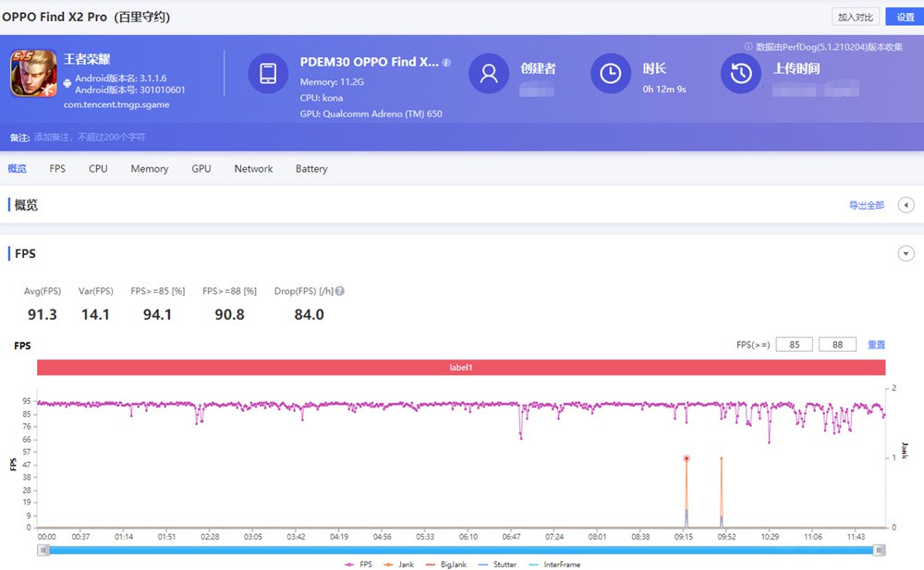924x570 pixels.
Task: Click the package name com.tencent.tmgp.sgame
Action: pyautogui.click(x=116, y=104)
